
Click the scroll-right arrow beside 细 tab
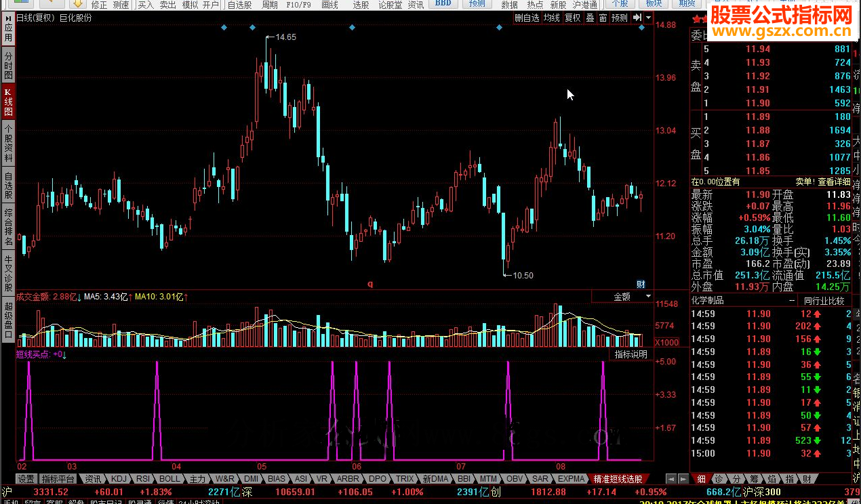click(682, 478)
